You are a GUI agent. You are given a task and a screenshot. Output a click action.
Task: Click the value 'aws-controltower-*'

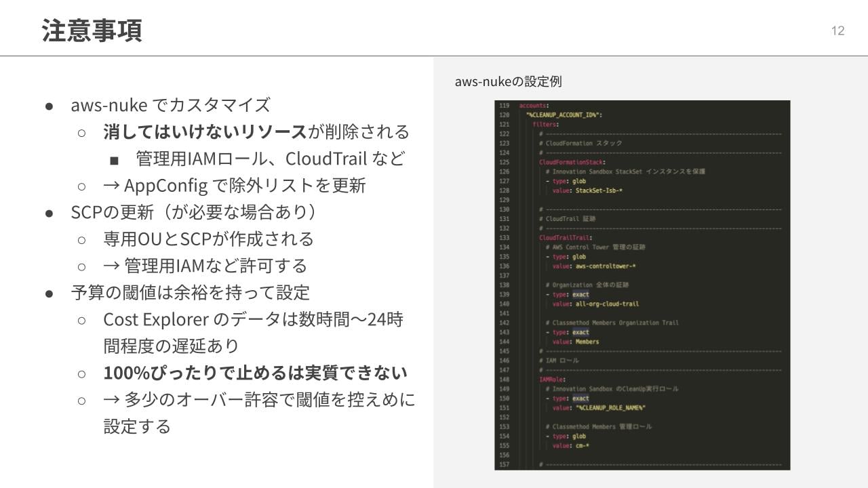tap(604, 266)
